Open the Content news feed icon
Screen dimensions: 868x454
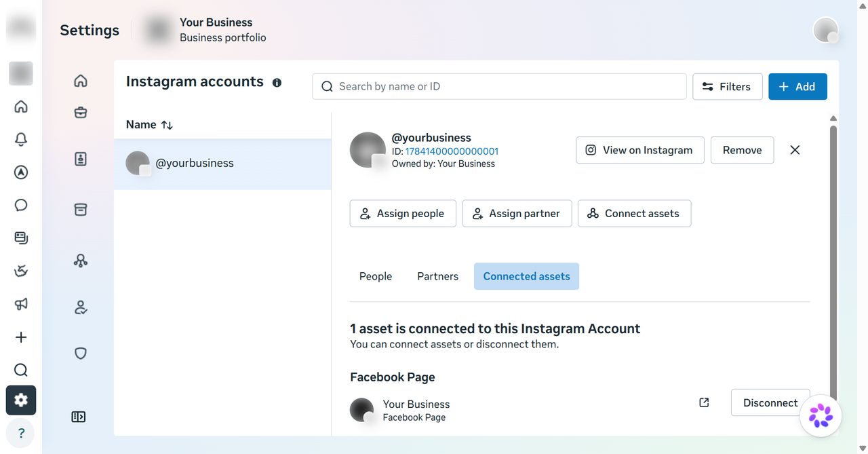coord(21,238)
